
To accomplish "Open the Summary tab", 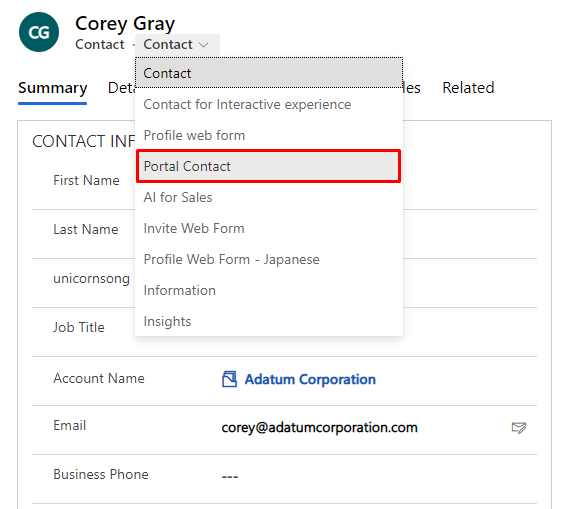I will click(x=53, y=88).
